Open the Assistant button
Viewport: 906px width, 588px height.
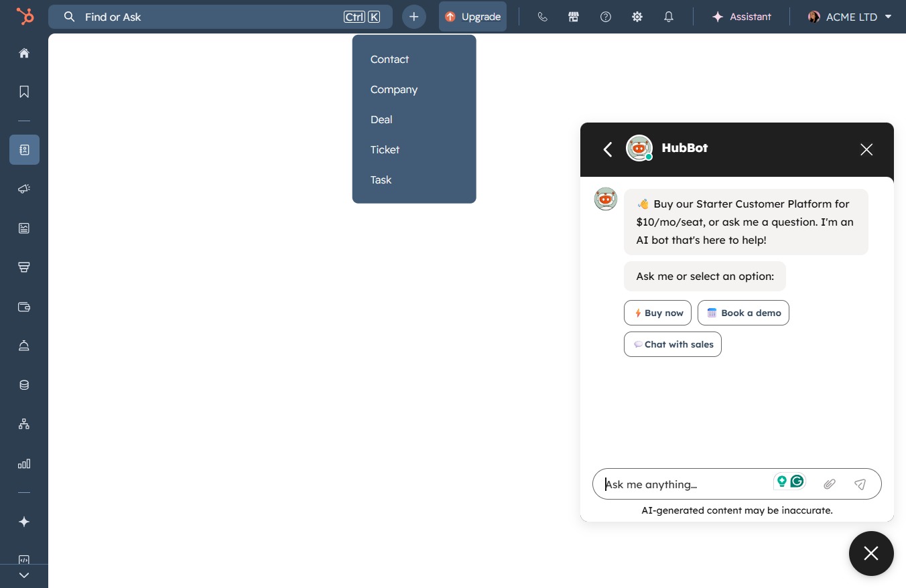742,17
